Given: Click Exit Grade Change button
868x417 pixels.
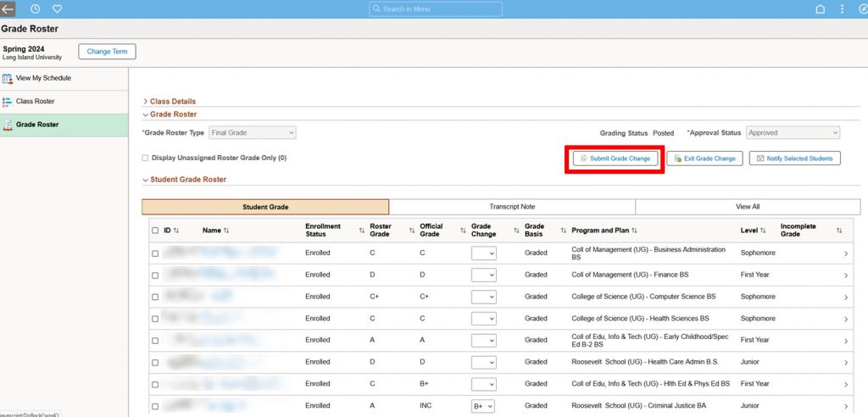Looking at the screenshot, I should (x=704, y=158).
